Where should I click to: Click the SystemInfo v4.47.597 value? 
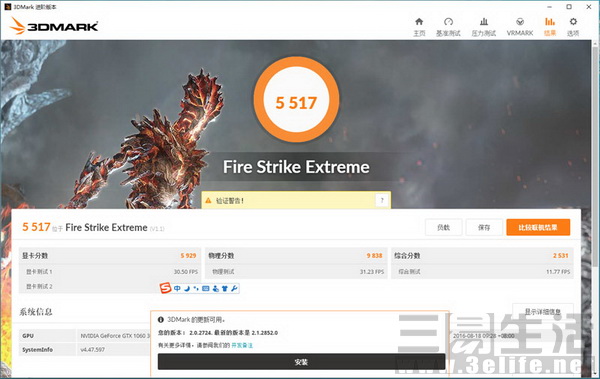click(x=92, y=350)
